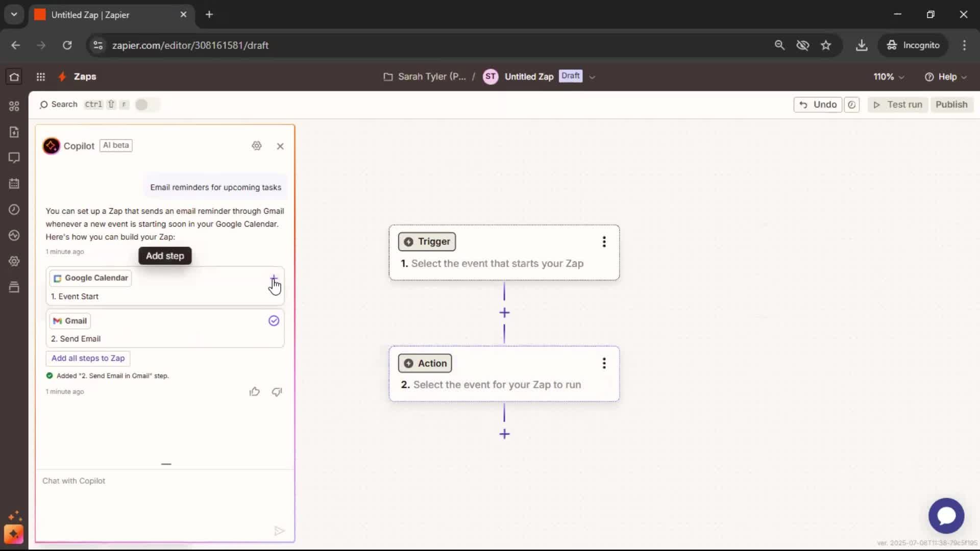
Task: Send the Copilot chat message arrow
Action: 279,531
